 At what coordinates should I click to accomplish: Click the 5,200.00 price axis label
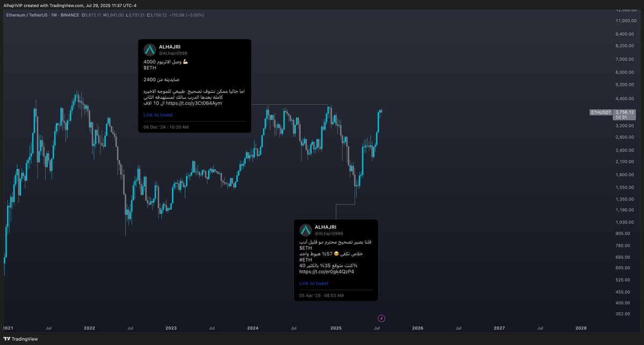[624, 85]
